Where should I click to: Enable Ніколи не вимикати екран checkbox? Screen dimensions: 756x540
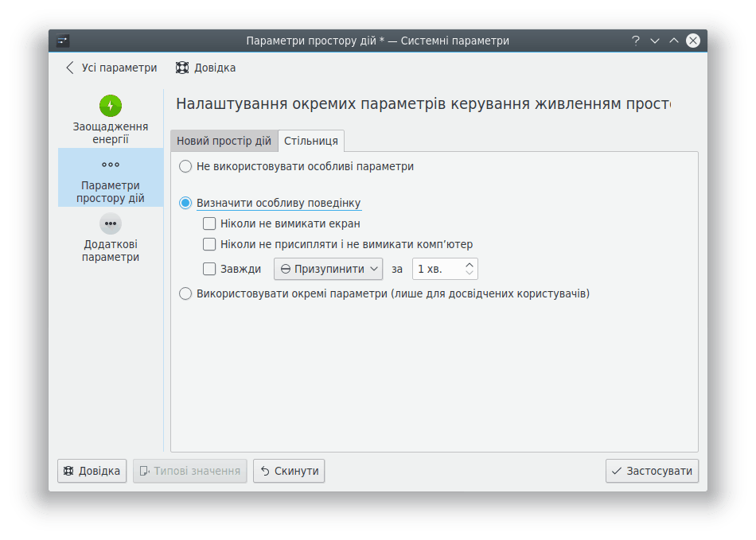[209, 223]
